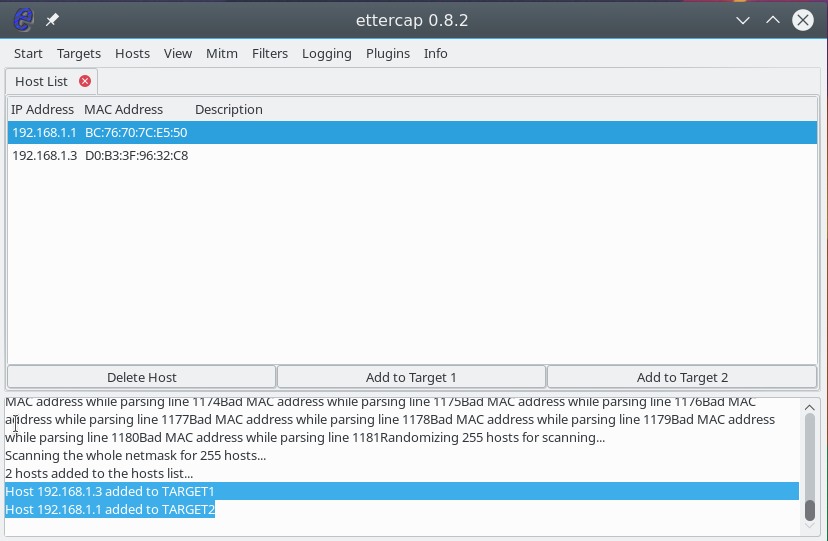The image size is (828, 541).
Task: Select host row 192.168.1.3
Action: click(412, 156)
